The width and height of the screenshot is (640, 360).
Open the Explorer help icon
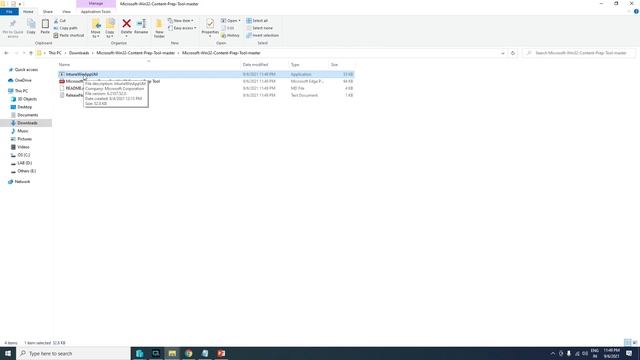pyautogui.click(x=636, y=11)
